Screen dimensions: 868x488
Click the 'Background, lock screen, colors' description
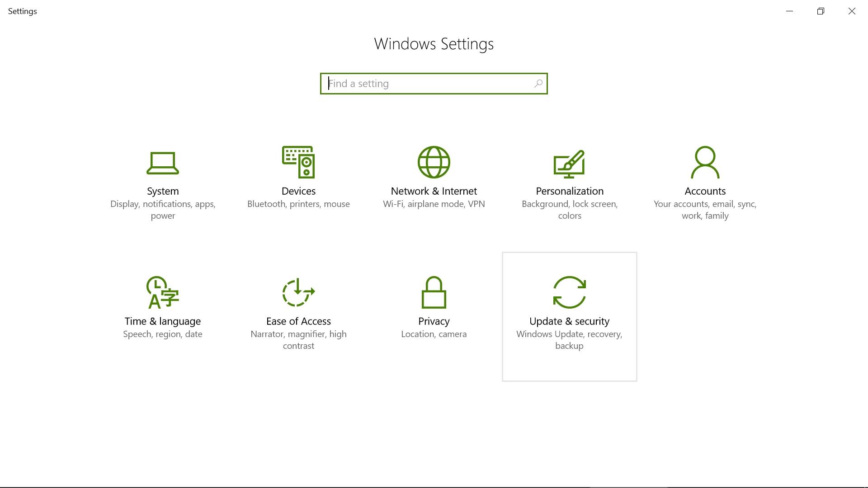(569, 210)
